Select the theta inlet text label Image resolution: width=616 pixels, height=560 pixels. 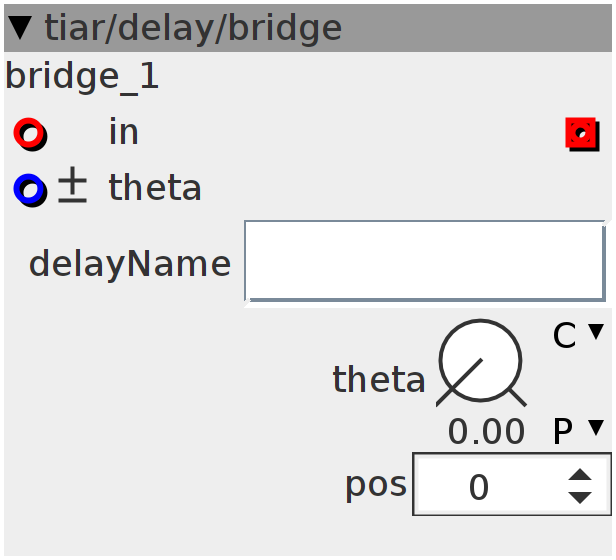[x=155, y=187]
